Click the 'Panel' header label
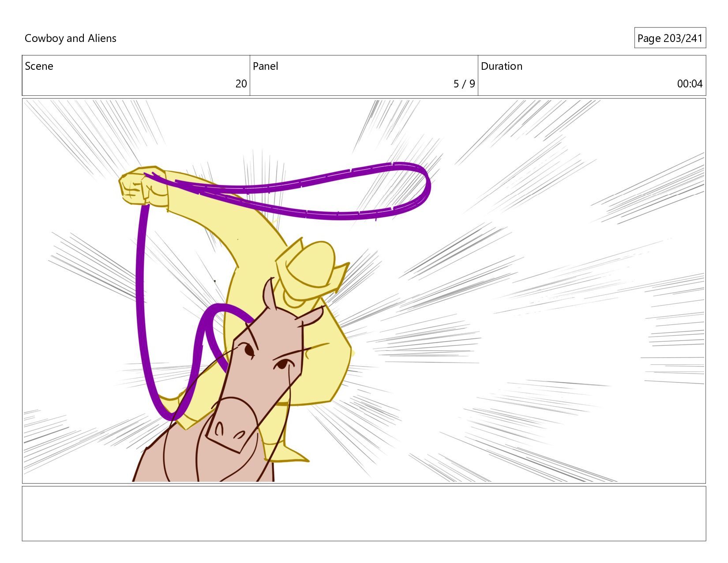Viewport: 728px width, 563px height. [x=265, y=66]
